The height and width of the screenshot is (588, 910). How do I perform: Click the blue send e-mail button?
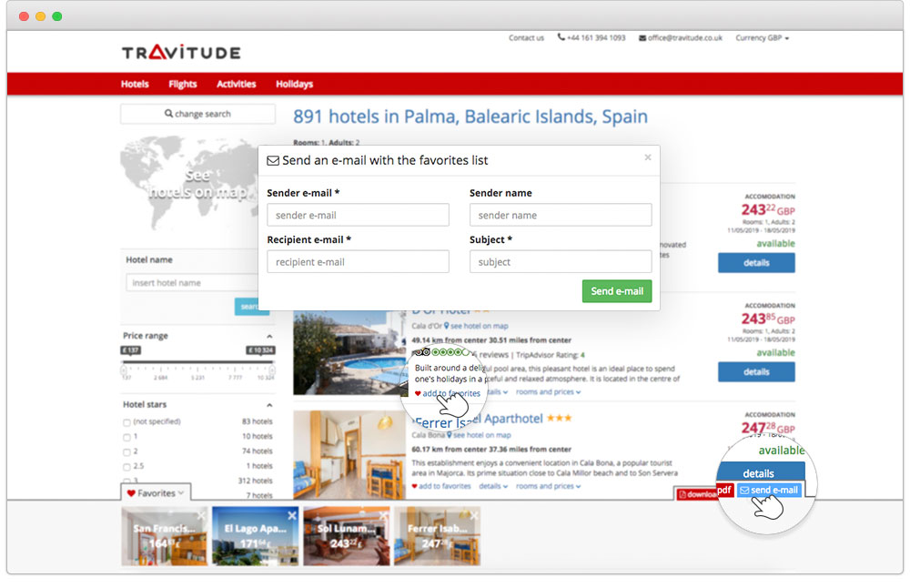pyautogui.click(x=769, y=490)
